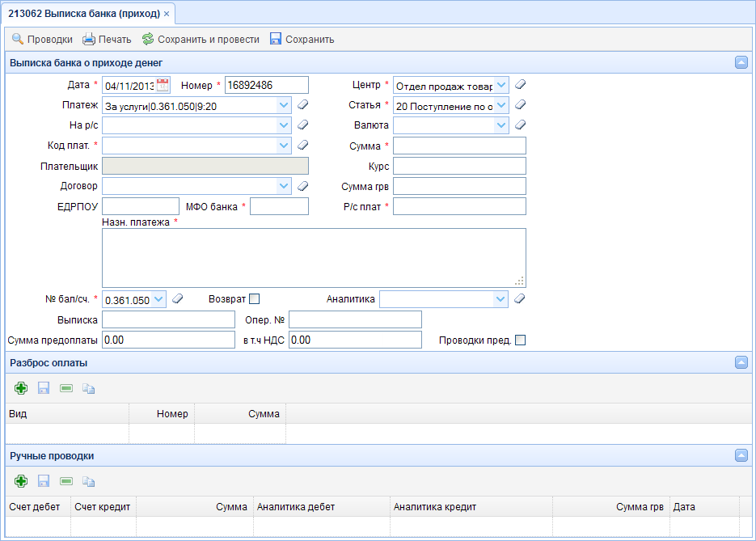
Task: Clear the № бал/сч. field with eraser icon
Action: click(177, 299)
